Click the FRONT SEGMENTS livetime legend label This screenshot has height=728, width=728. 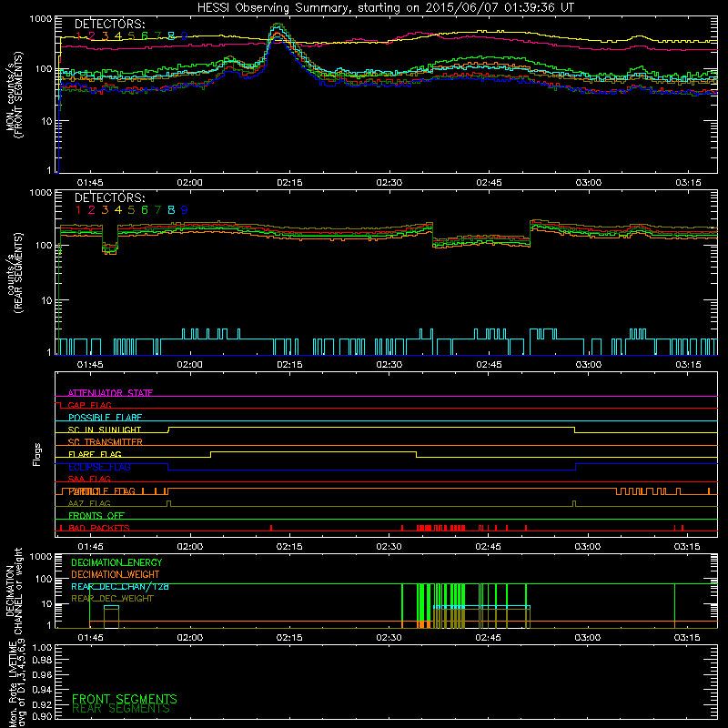click(x=125, y=699)
